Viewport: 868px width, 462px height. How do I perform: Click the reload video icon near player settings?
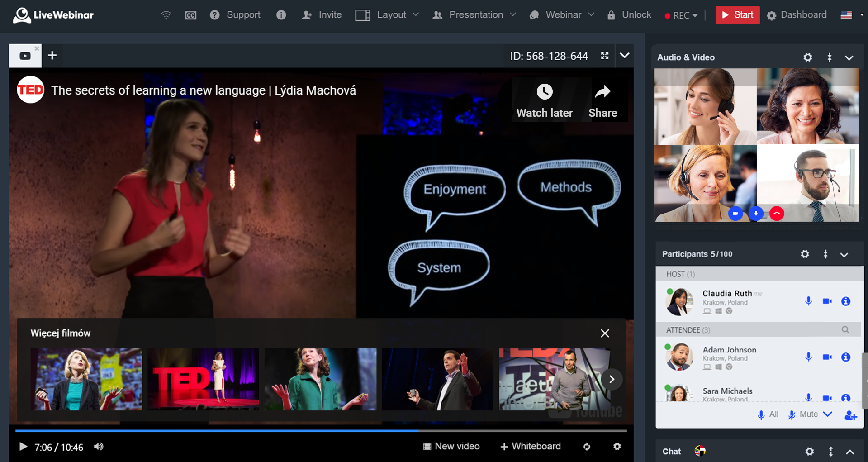[587, 447]
